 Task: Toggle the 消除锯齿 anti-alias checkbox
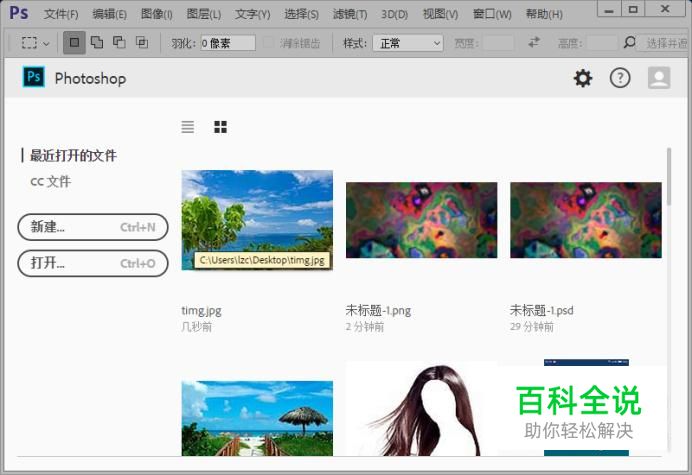268,43
